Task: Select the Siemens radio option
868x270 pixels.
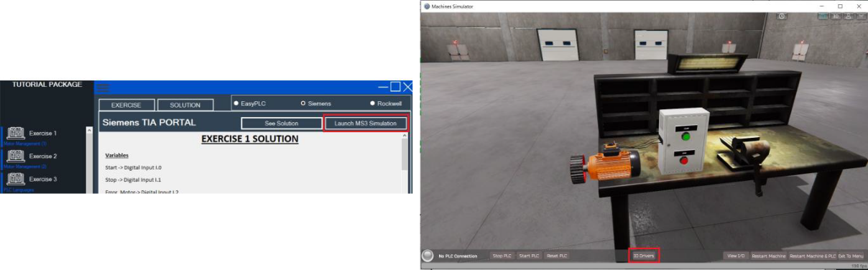Action: tap(316, 103)
